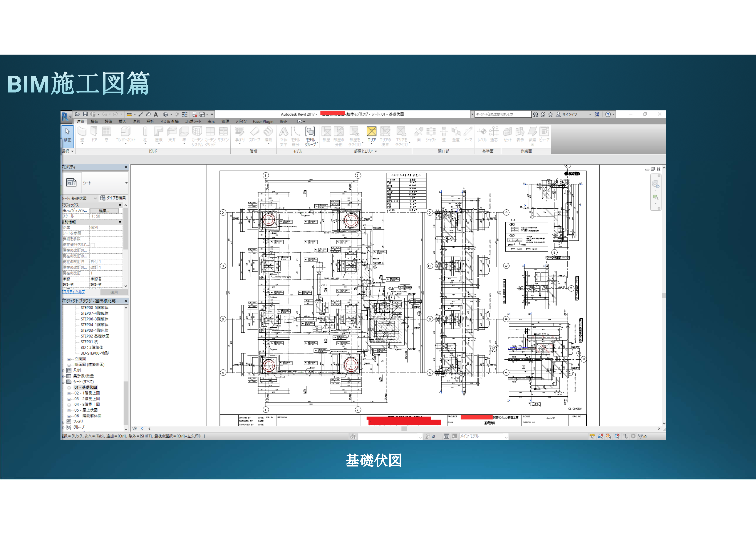Open the シート: 基礎伏図 dropdown
The image size is (756, 534).
[95, 198]
